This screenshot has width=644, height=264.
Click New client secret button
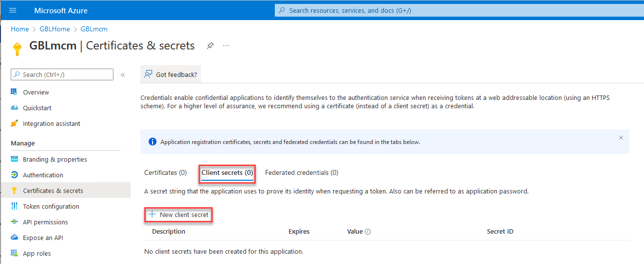click(x=179, y=215)
